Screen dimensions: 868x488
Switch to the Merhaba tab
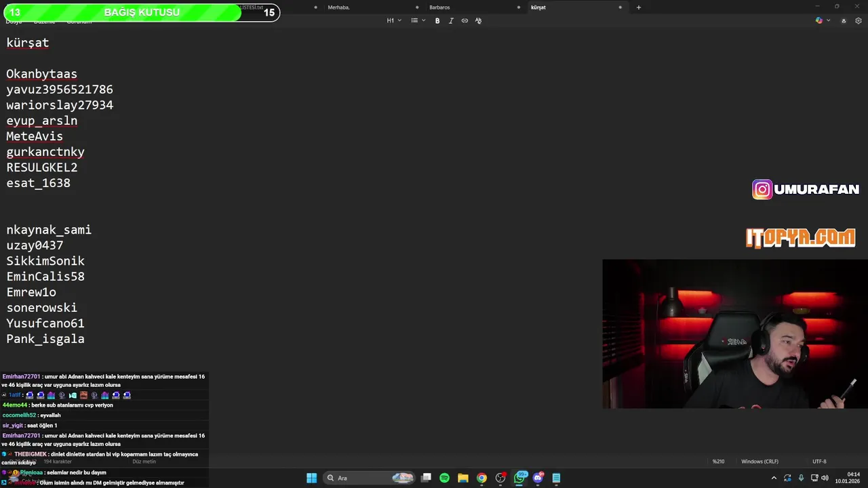tap(338, 7)
